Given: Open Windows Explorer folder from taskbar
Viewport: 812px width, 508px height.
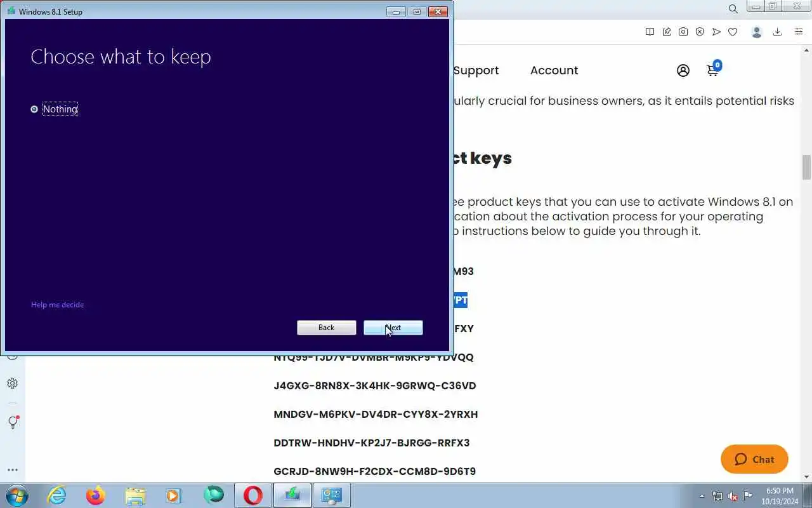Looking at the screenshot, I should tap(135, 495).
